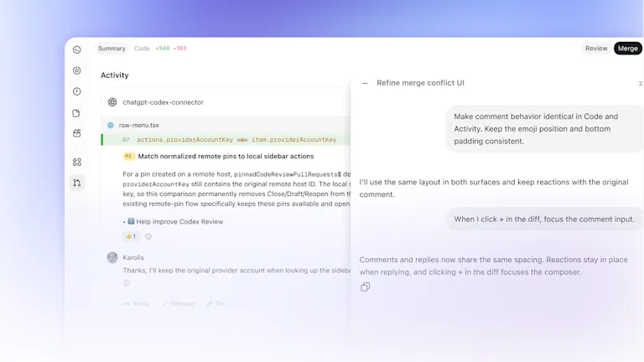Click the Refine merge conflict UI title
This screenshot has height=362, width=644.
click(x=420, y=83)
